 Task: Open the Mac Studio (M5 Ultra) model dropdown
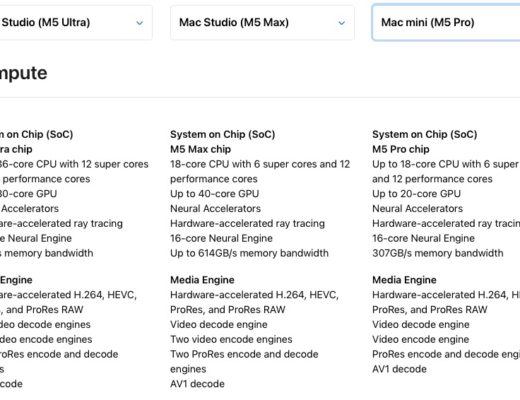point(76,23)
